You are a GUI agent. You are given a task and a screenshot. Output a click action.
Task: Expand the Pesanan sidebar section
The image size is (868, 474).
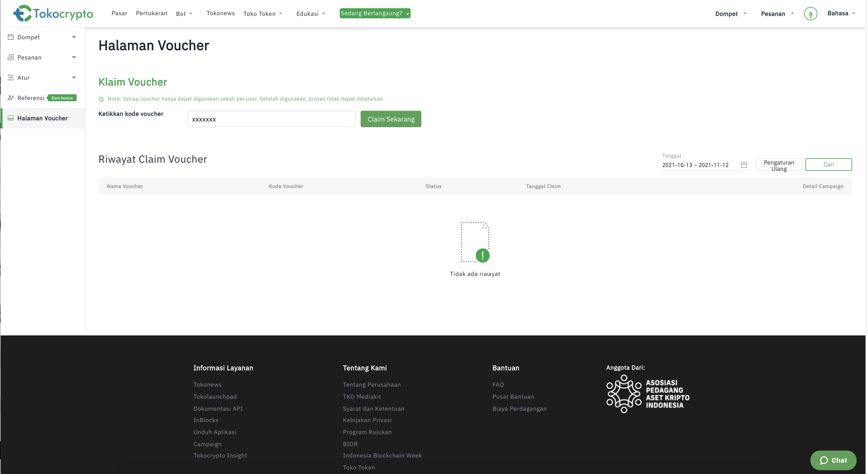point(74,57)
